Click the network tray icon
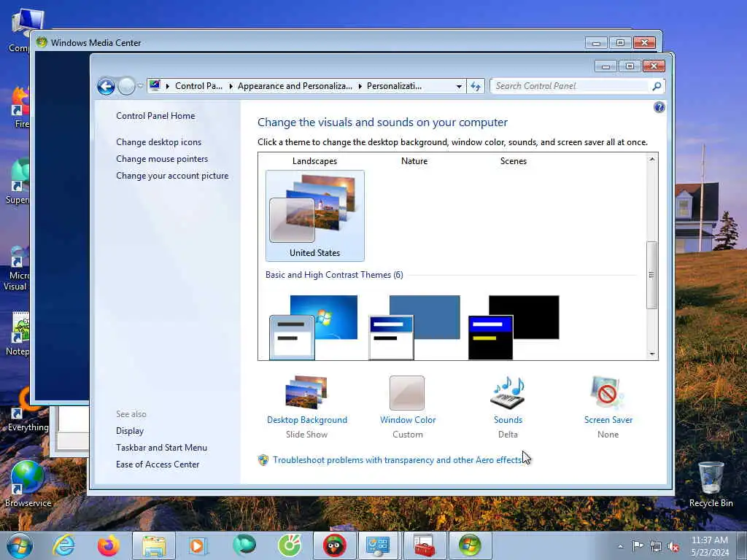747x560 pixels. pos(656,546)
